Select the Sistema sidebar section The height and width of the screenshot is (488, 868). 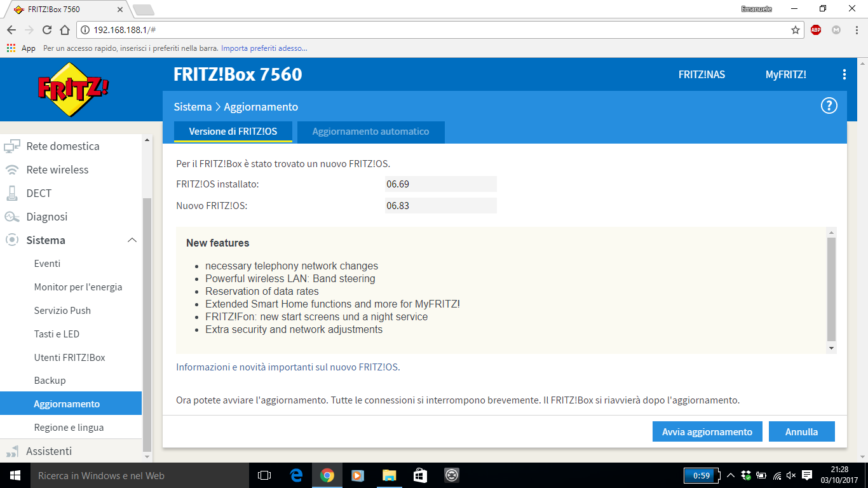click(x=46, y=240)
